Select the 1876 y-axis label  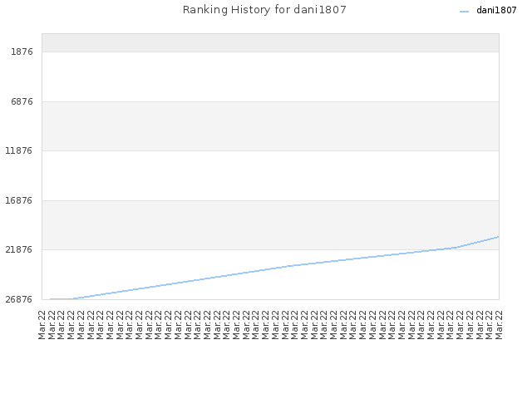[22, 52]
